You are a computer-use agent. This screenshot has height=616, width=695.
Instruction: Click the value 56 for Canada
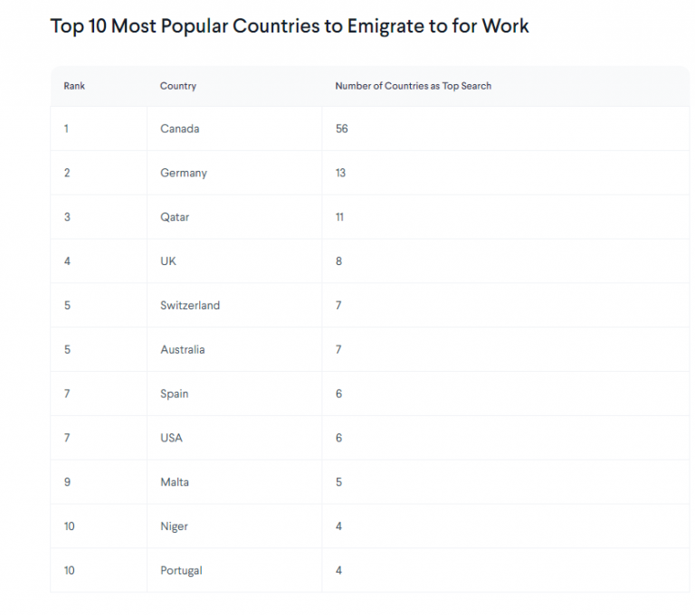coord(342,128)
